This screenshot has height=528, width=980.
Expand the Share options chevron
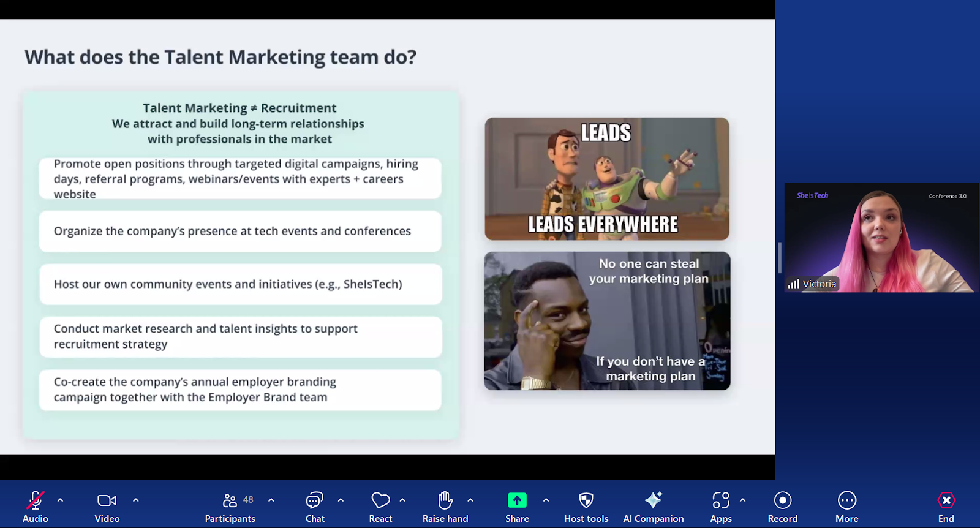pyautogui.click(x=546, y=500)
